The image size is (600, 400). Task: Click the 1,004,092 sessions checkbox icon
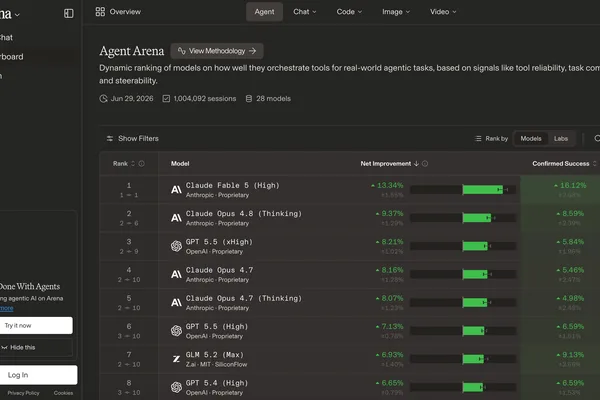click(x=166, y=99)
